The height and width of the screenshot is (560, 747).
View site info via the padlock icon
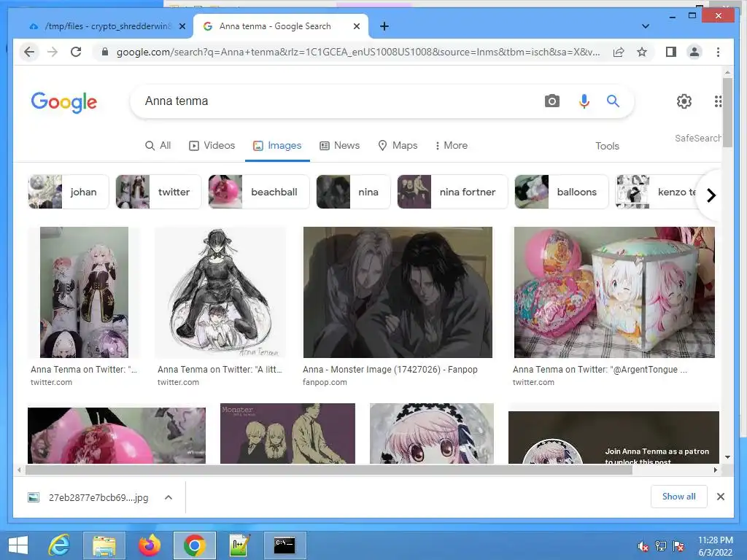click(x=105, y=52)
